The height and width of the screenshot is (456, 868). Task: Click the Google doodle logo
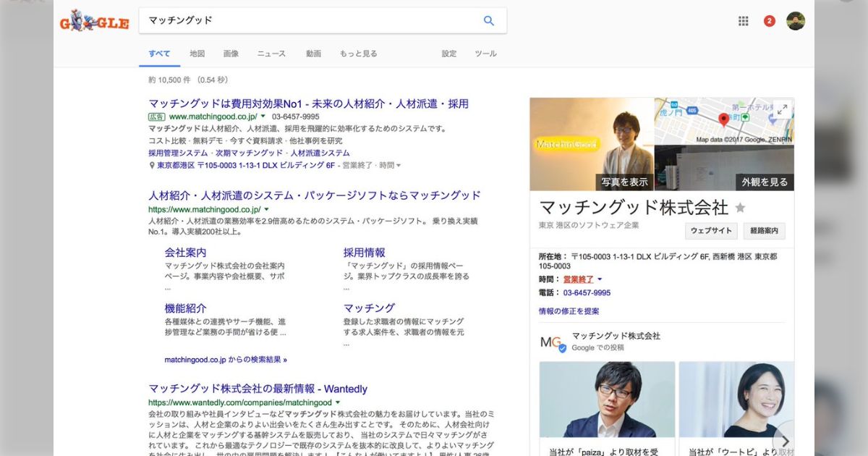(x=94, y=21)
